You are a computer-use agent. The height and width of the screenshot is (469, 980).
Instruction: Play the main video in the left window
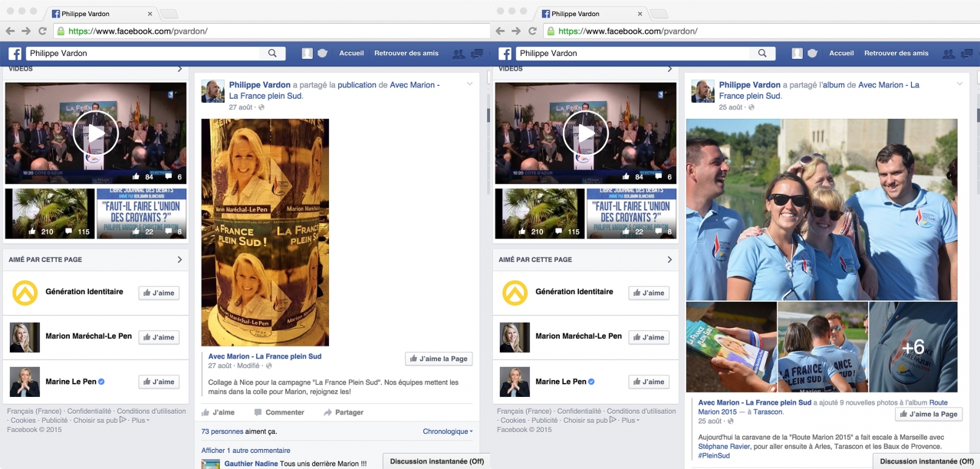(x=96, y=133)
